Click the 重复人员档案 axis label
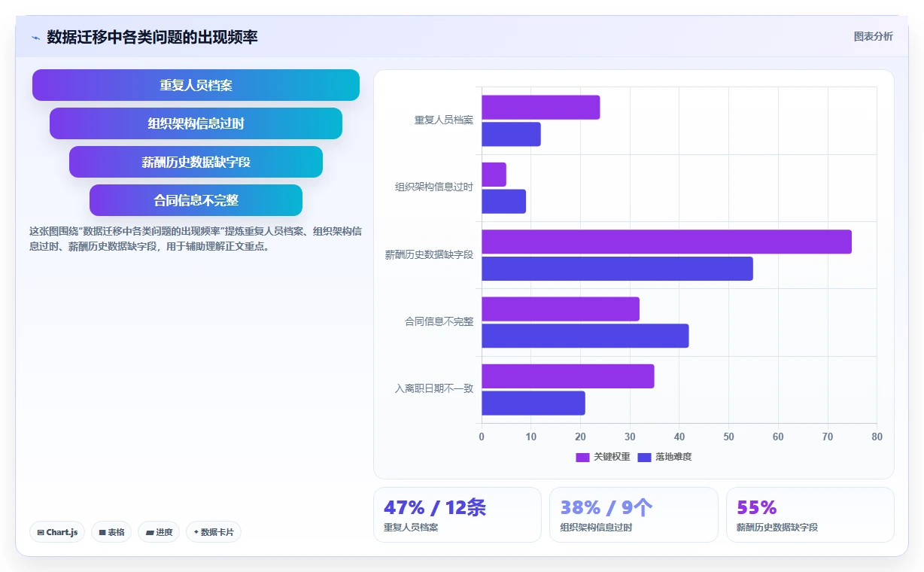924x572 pixels. tap(444, 120)
